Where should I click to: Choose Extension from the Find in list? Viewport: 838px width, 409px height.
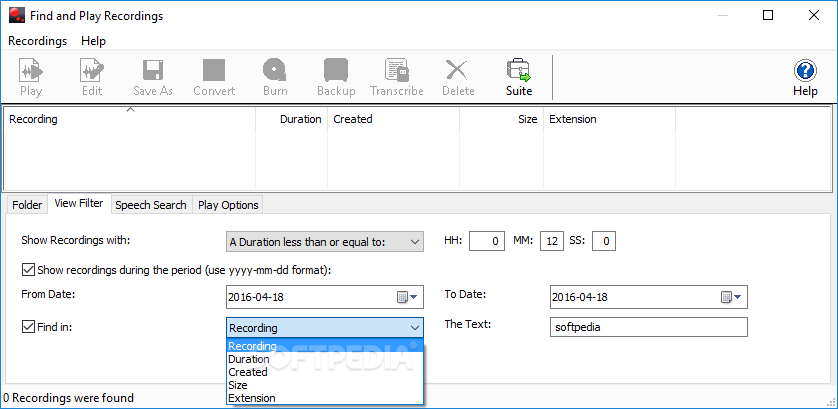pyautogui.click(x=251, y=398)
